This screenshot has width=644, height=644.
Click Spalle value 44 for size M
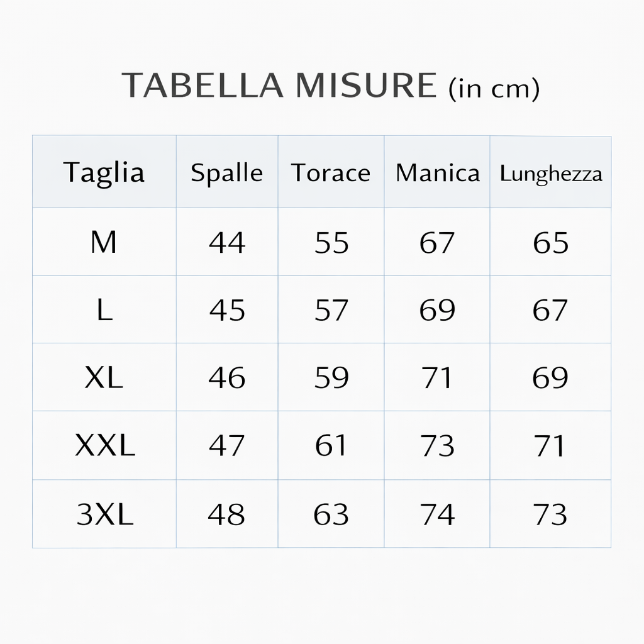click(226, 243)
